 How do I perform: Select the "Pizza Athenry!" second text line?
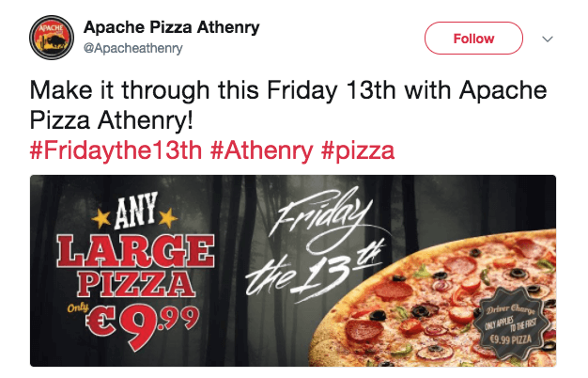point(112,120)
